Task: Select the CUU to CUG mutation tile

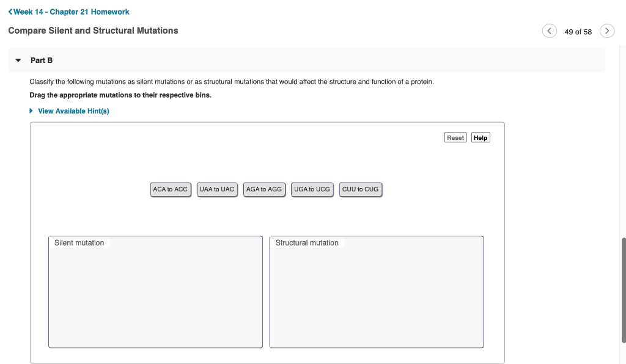Action: point(360,189)
